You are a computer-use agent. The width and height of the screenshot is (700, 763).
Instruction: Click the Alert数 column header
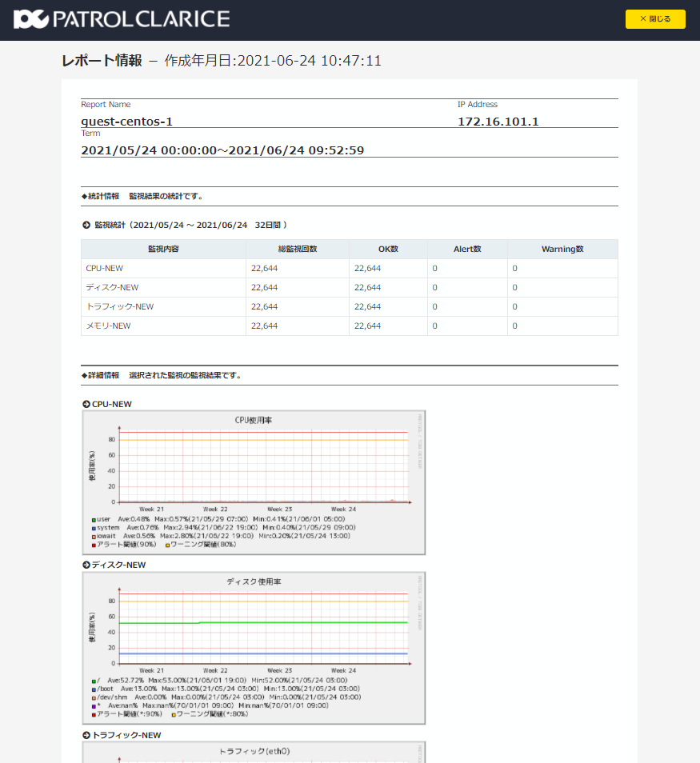click(467, 249)
